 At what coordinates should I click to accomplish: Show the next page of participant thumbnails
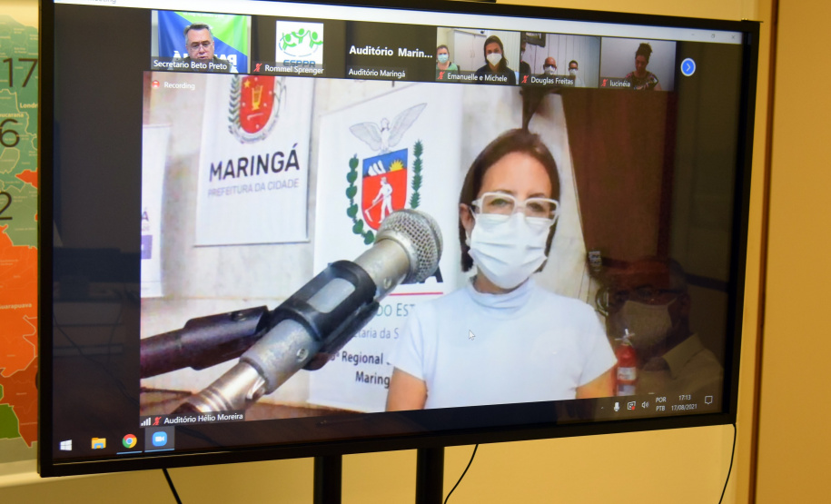(688, 67)
